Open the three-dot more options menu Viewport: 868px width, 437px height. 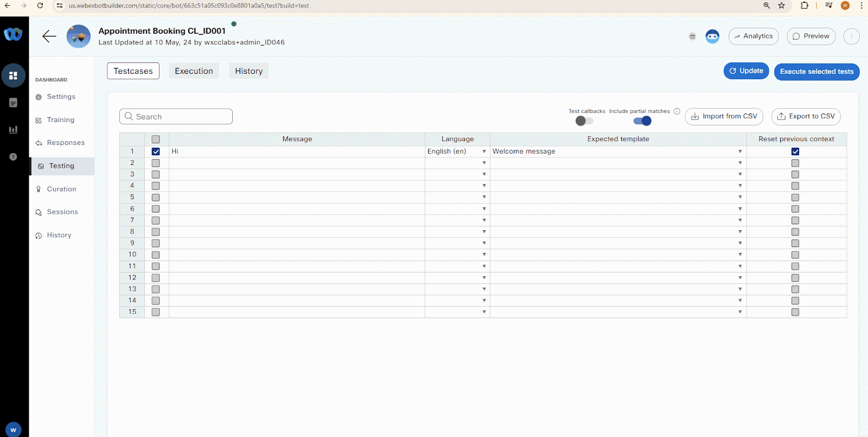click(x=851, y=36)
